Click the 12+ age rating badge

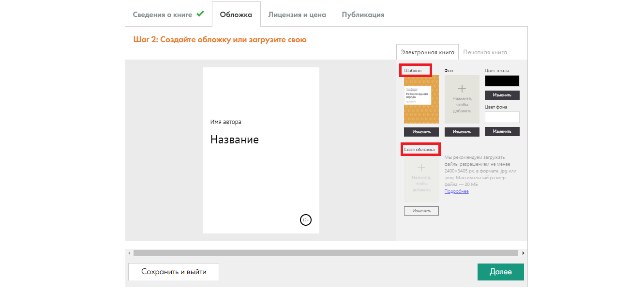(x=305, y=220)
